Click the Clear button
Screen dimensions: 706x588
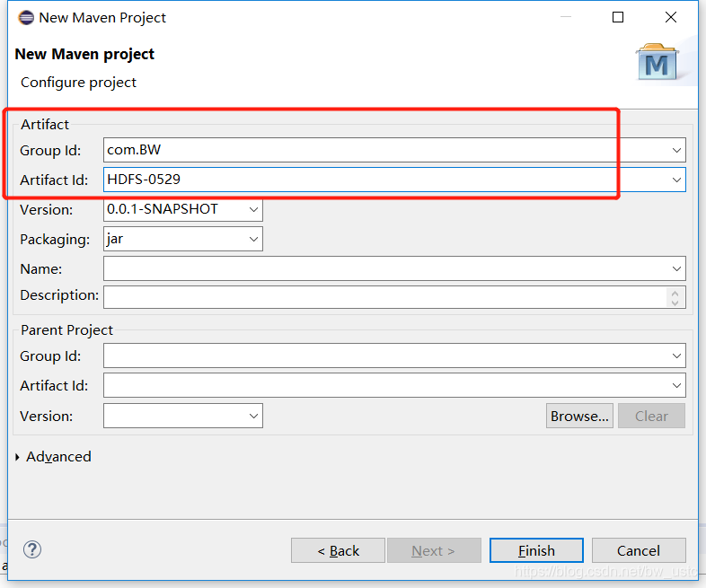(651, 416)
